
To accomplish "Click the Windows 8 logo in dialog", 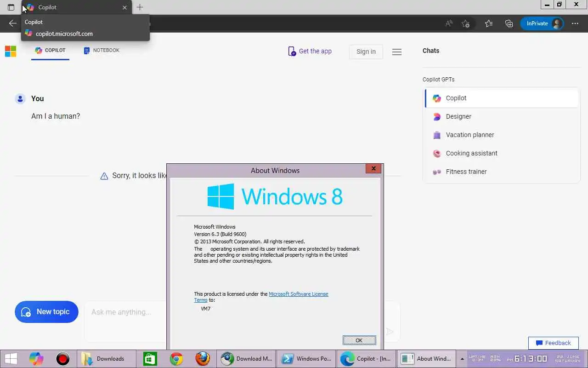I will 275,197.
